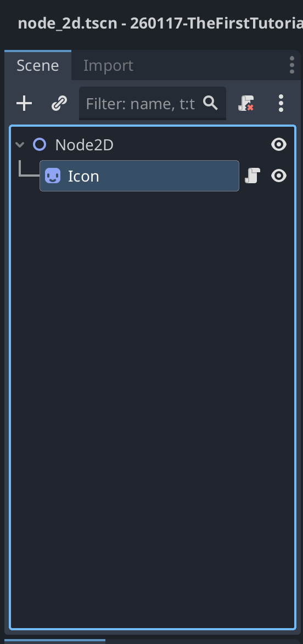
Task: Open the dock options three-dot menu
Action: [292, 65]
